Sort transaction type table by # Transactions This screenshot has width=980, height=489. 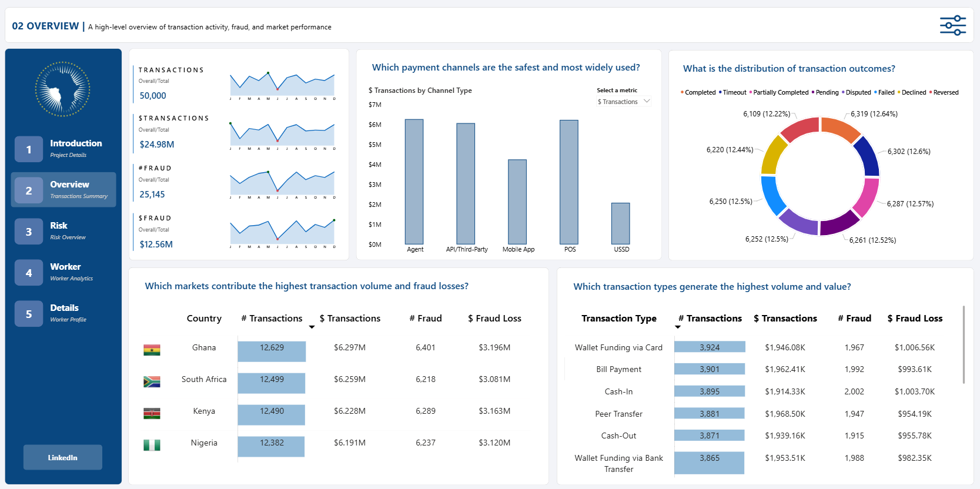pyautogui.click(x=710, y=319)
